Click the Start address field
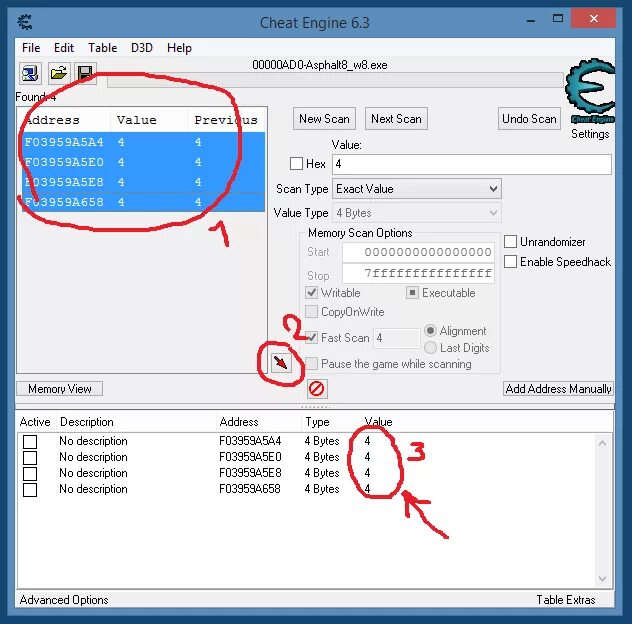632x624 pixels. tap(418, 252)
